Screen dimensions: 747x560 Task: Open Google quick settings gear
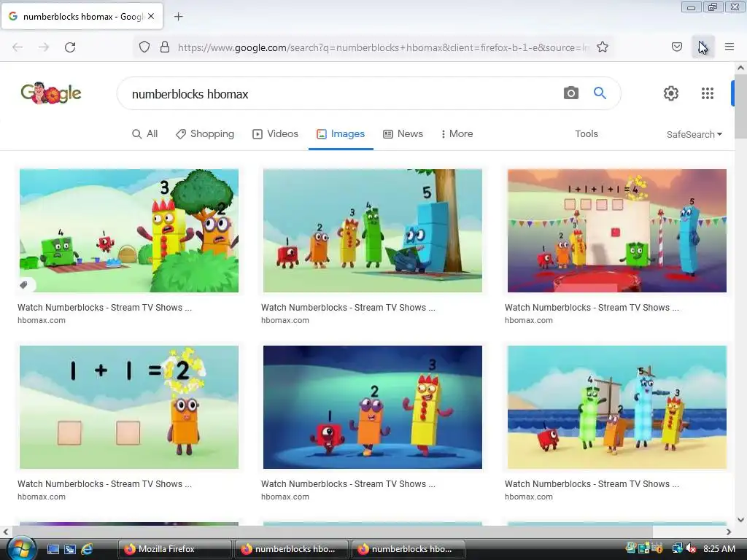tap(671, 93)
